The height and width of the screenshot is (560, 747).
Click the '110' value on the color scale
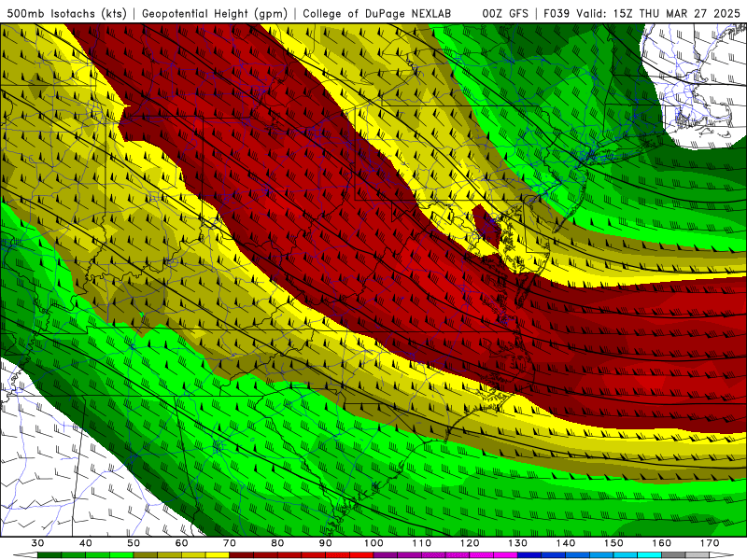tap(422, 543)
